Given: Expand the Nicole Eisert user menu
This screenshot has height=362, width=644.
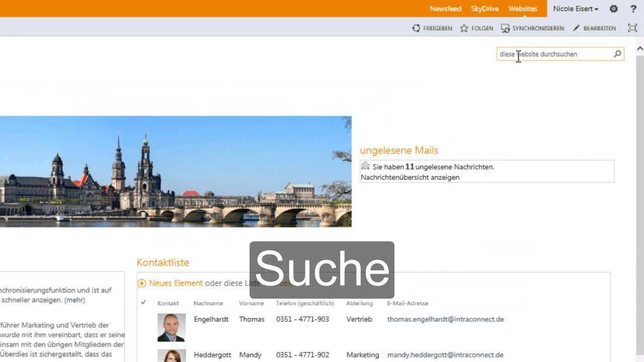Looking at the screenshot, I should point(576,9).
